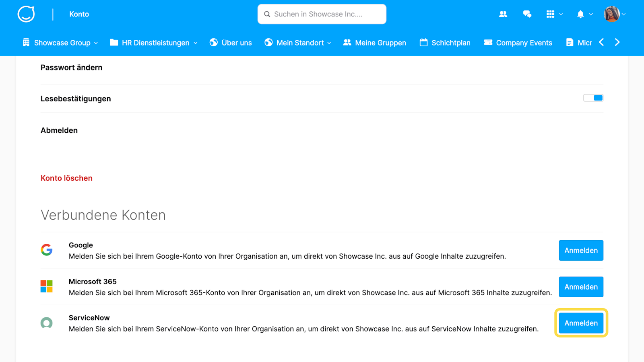Click the Meine Gruppen people icon
644x362 pixels.
(347, 42)
